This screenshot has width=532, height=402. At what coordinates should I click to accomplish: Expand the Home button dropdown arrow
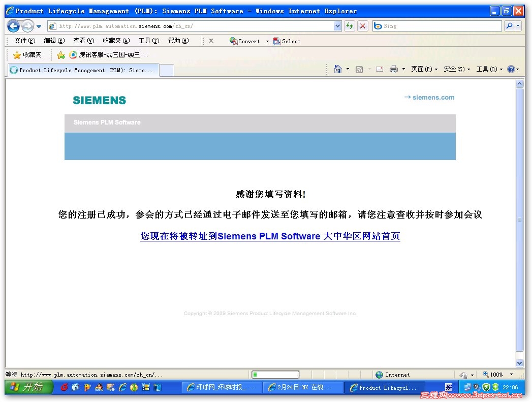click(348, 69)
